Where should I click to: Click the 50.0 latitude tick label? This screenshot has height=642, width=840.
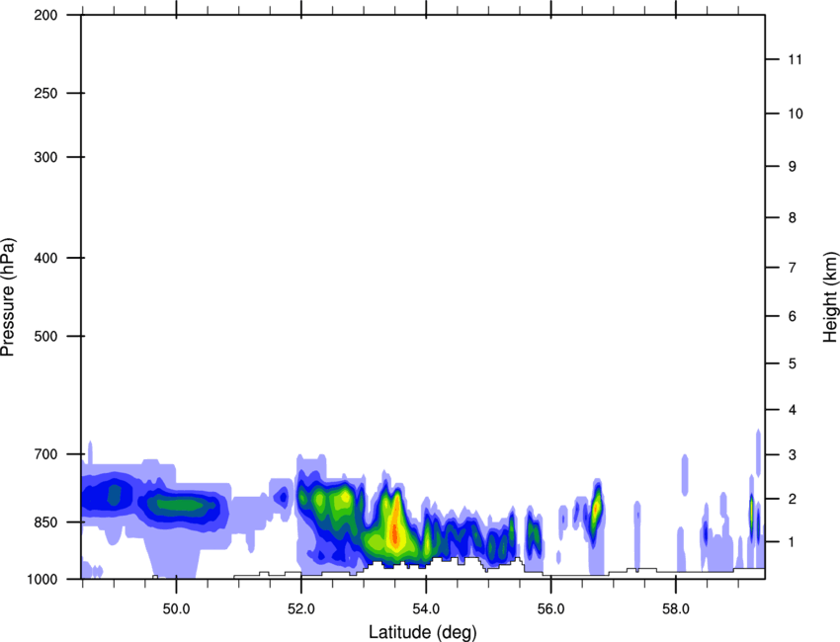tap(176, 609)
